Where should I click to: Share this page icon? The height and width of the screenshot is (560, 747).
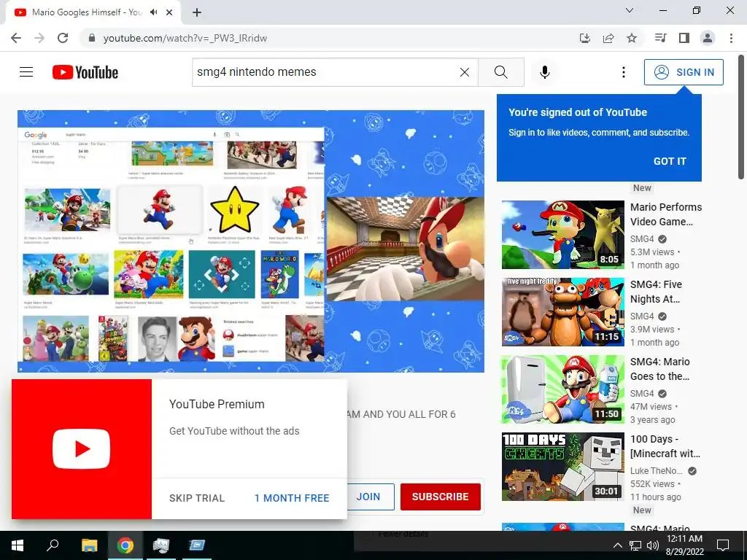608,38
